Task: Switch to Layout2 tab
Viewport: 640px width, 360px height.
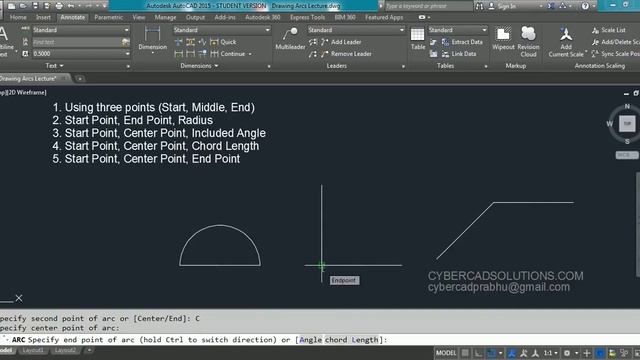Action: (x=65, y=350)
